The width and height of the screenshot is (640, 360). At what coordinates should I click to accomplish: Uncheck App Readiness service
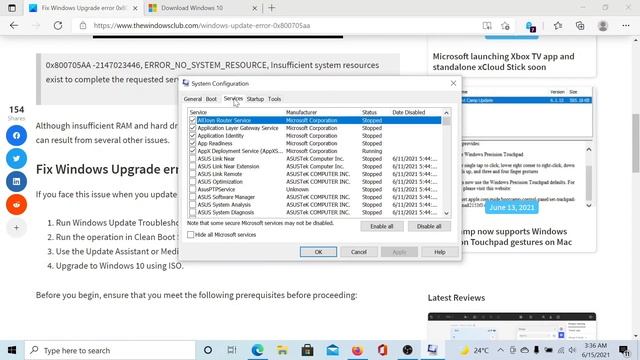tap(193, 143)
